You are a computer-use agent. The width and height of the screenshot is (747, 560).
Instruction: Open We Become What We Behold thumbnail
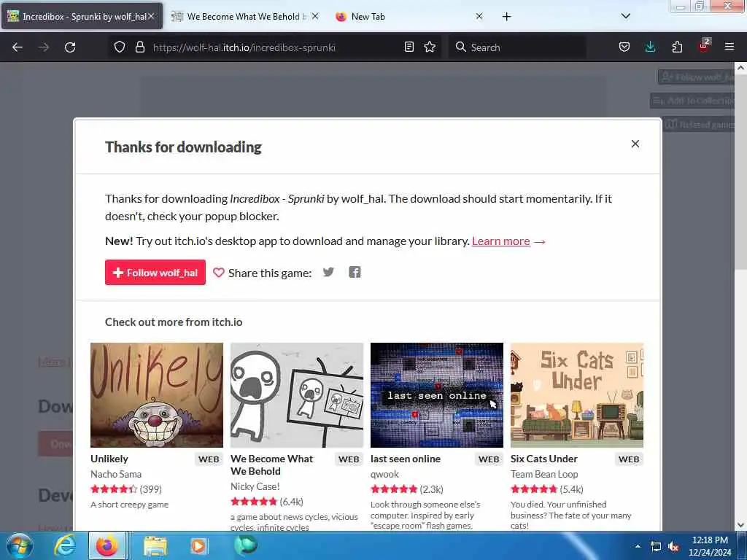click(297, 394)
